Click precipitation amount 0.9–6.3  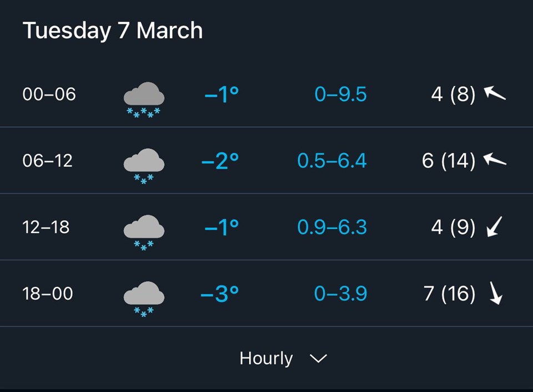pos(332,227)
